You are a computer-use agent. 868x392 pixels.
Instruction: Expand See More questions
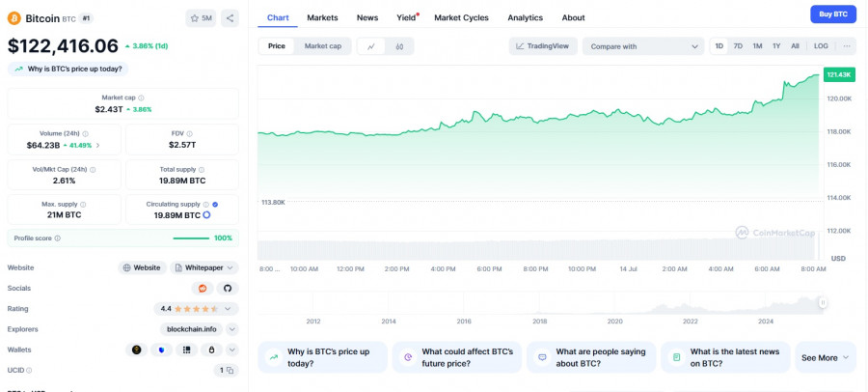[826, 357]
